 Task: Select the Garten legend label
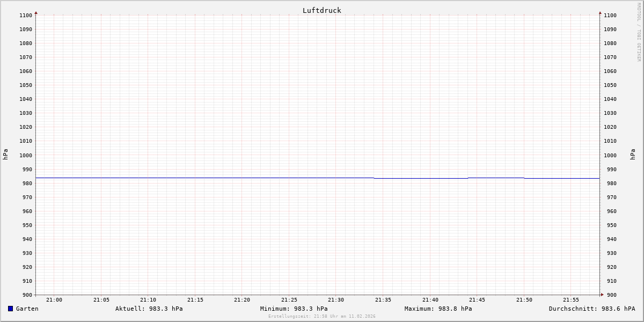tap(27, 309)
